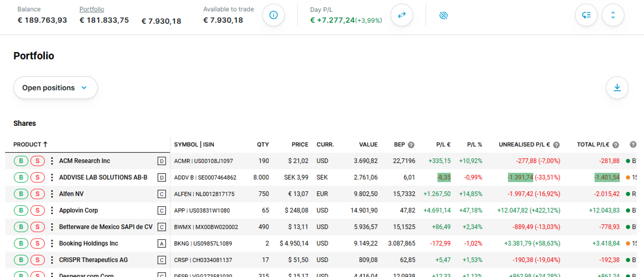Sell Applovin Corp
Screen dimensions: 644x277
point(37,210)
